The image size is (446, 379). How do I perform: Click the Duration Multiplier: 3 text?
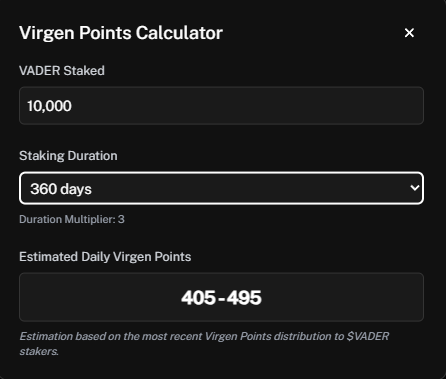point(72,219)
